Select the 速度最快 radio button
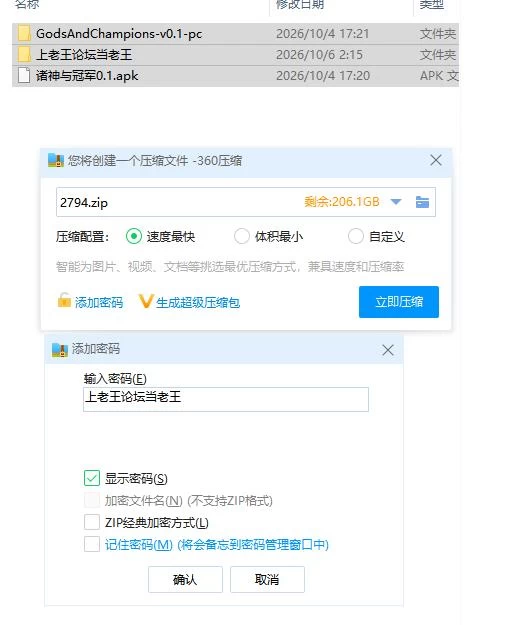 click(134, 236)
